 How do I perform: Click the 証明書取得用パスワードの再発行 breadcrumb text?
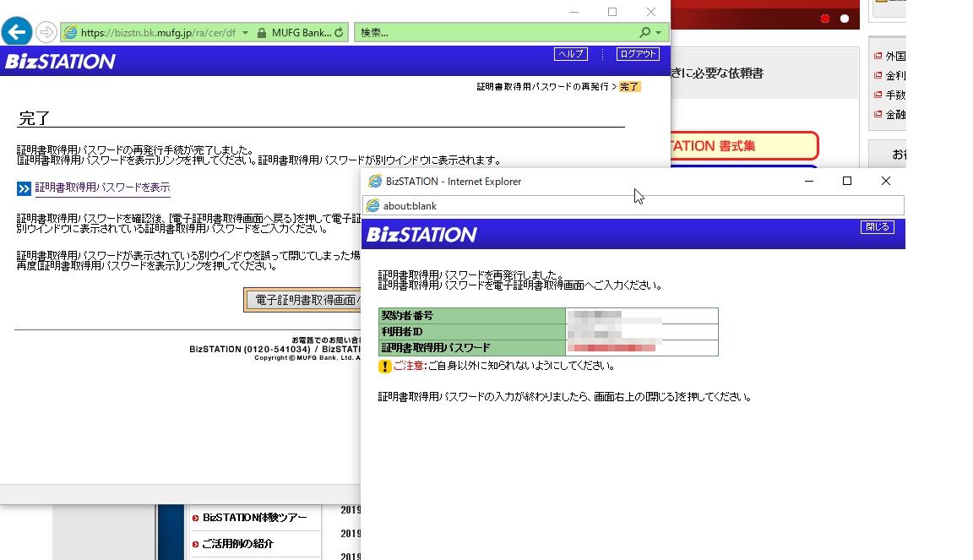(542, 87)
